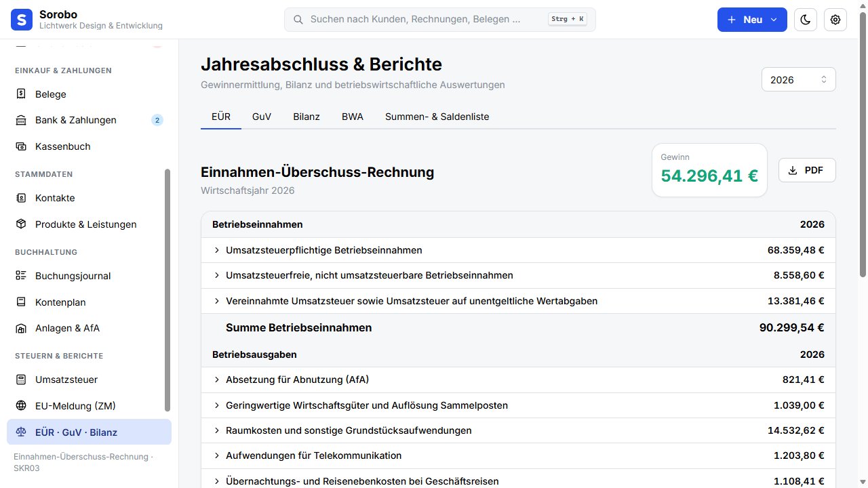
Task: Click the page vertical scrollbar
Action: pyautogui.click(x=863, y=144)
